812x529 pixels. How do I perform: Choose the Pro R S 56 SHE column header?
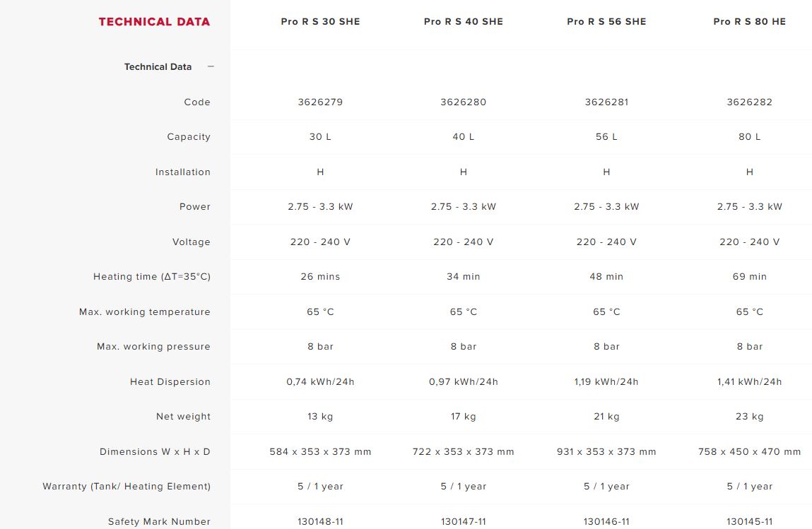click(x=606, y=22)
